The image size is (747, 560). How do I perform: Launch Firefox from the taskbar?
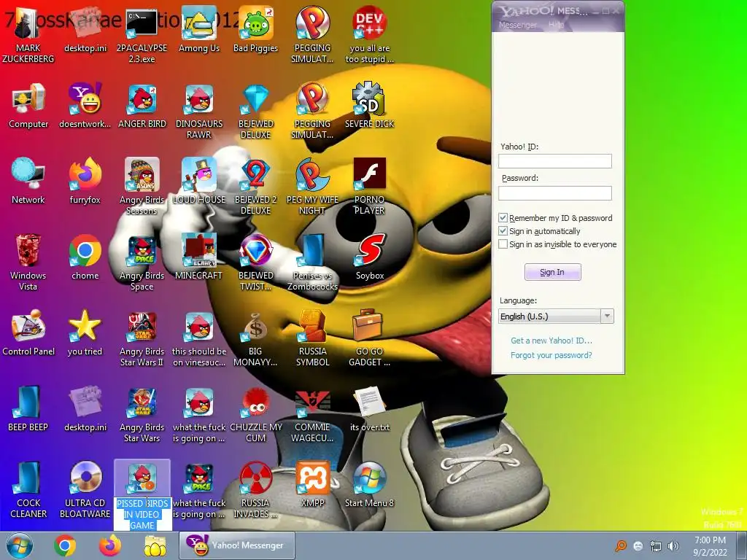pyautogui.click(x=110, y=545)
